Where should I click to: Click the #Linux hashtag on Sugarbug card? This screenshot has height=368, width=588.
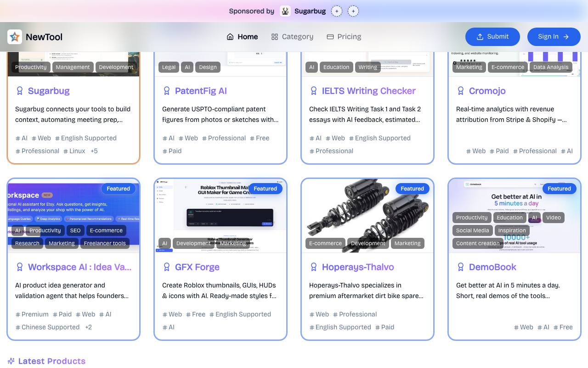pos(74,151)
